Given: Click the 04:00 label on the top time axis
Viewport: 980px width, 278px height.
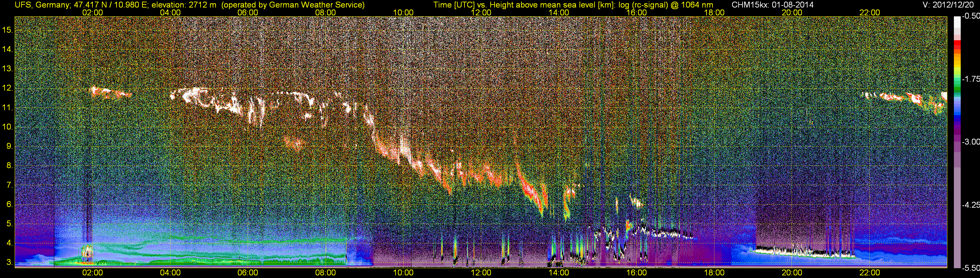Looking at the screenshot, I should 170,12.
